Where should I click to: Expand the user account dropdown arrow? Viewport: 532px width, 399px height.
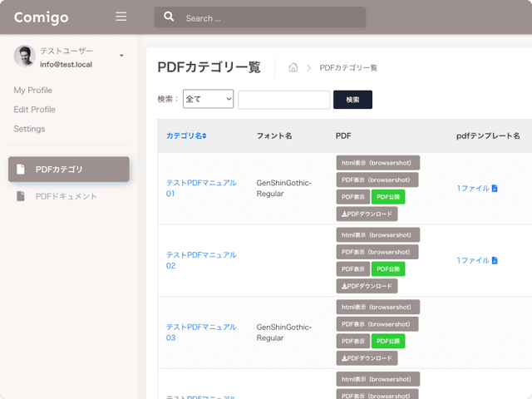121,57
